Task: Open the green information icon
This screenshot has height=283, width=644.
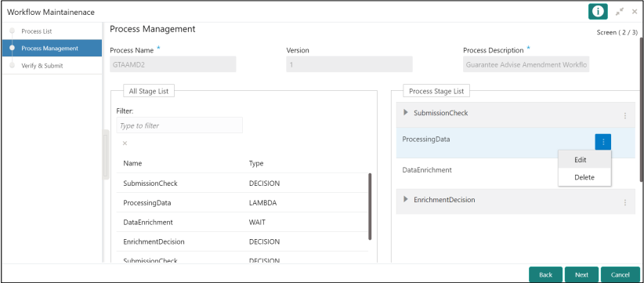Action: click(598, 12)
